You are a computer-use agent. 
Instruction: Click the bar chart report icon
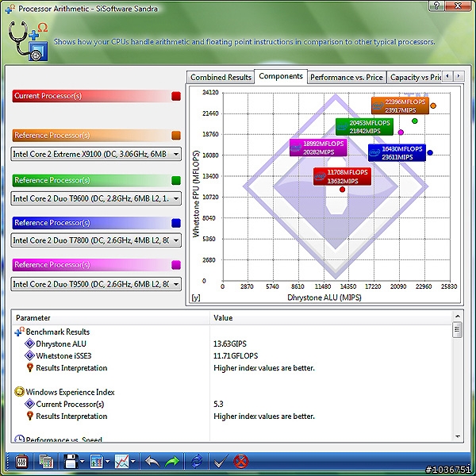coord(97,462)
